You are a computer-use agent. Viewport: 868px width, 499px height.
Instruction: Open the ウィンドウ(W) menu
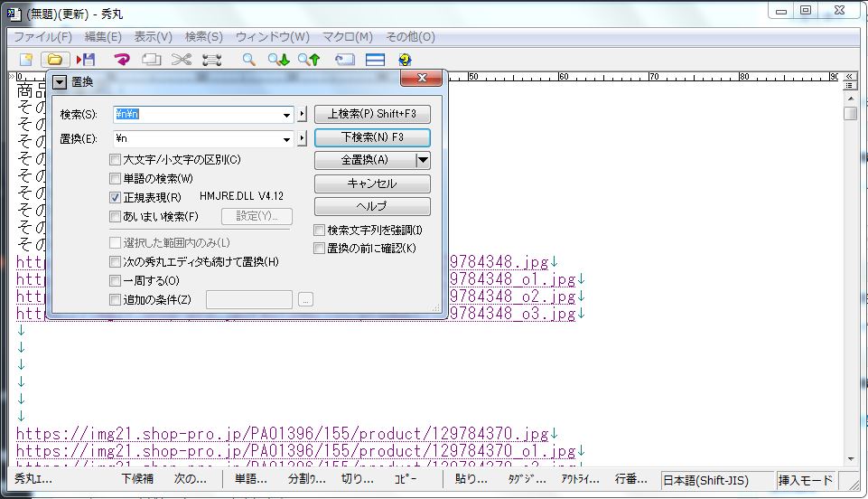pyautogui.click(x=273, y=37)
